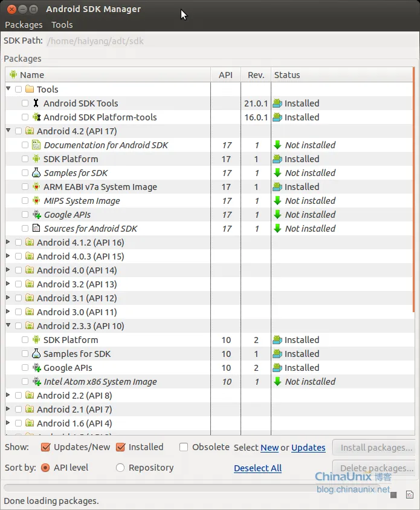Image resolution: width=420 pixels, height=510 pixels.
Task: Expand the Android 3.0 (API 11) group
Action: click(x=8, y=312)
